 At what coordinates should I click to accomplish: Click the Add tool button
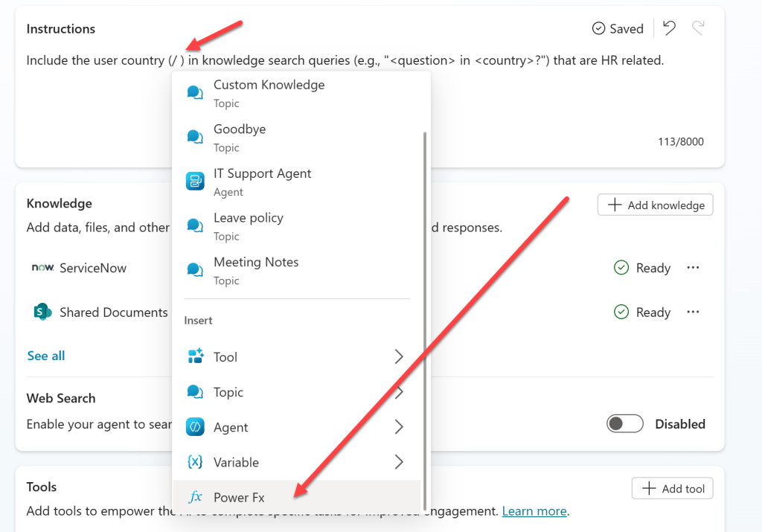(672, 488)
